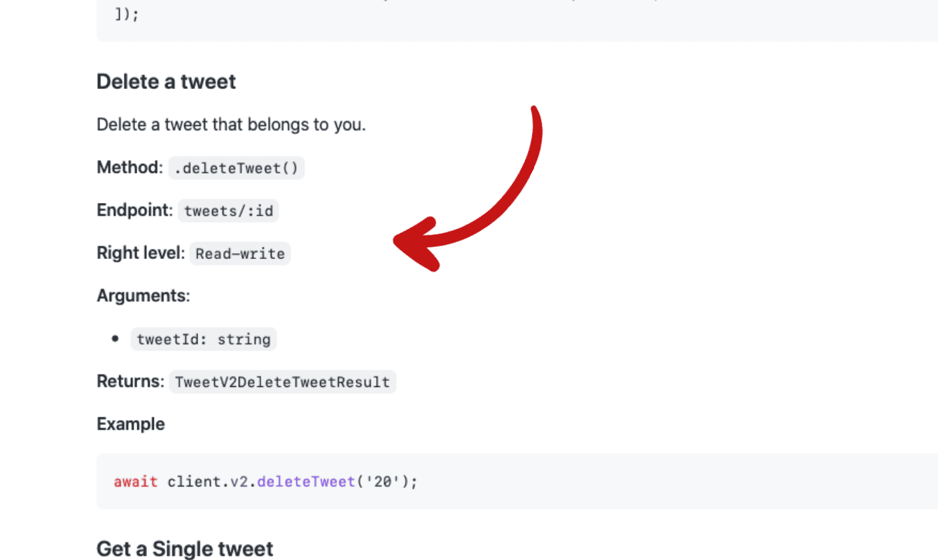The image size is (938, 560).
Task: Select the .deleteTweet() method code chip
Action: [x=237, y=168]
